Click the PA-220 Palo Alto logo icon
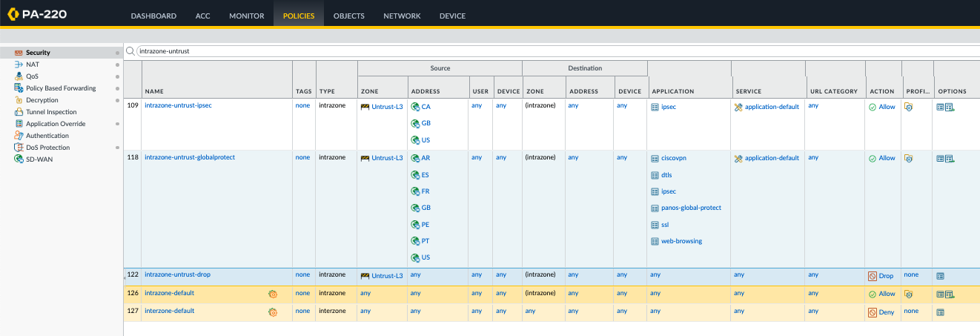 [x=14, y=15]
